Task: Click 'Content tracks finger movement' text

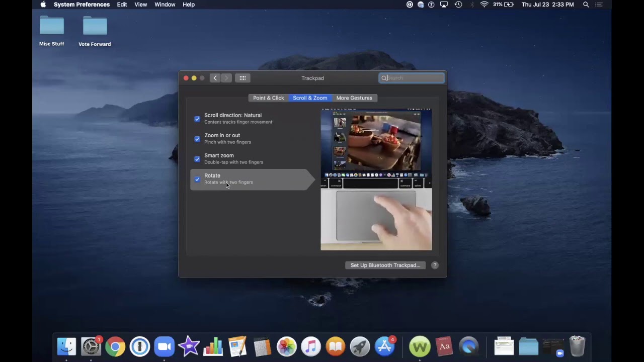Action: point(238,122)
